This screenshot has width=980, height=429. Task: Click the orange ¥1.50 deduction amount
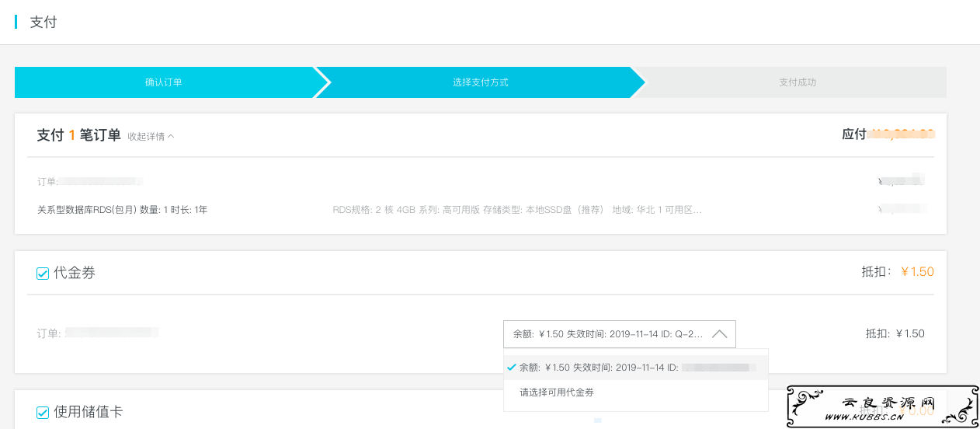click(x=917, y=272)
